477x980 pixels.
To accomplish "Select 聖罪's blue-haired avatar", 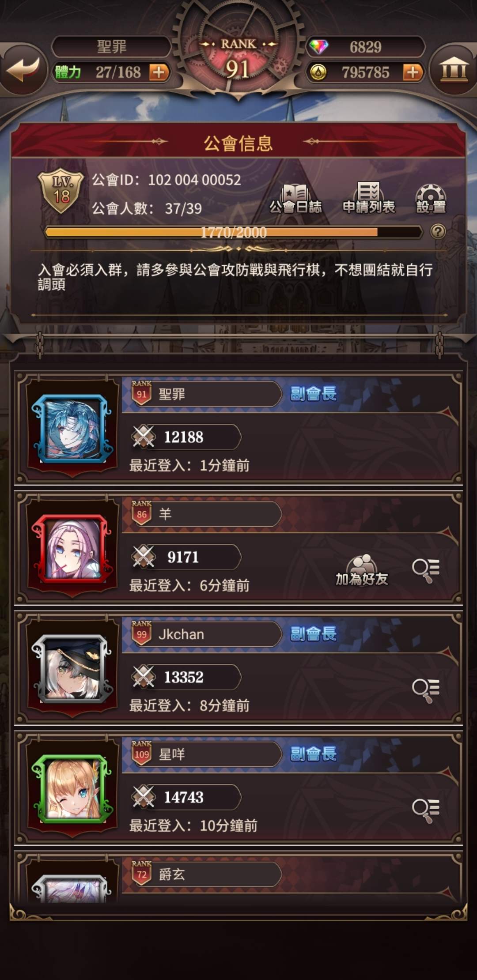I will click(72, 429).
